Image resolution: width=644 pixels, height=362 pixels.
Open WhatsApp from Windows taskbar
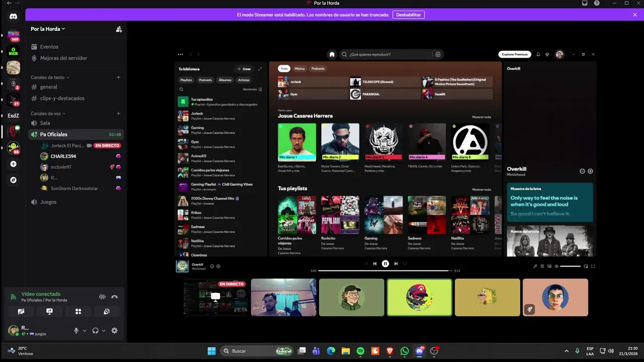[405, 351]
